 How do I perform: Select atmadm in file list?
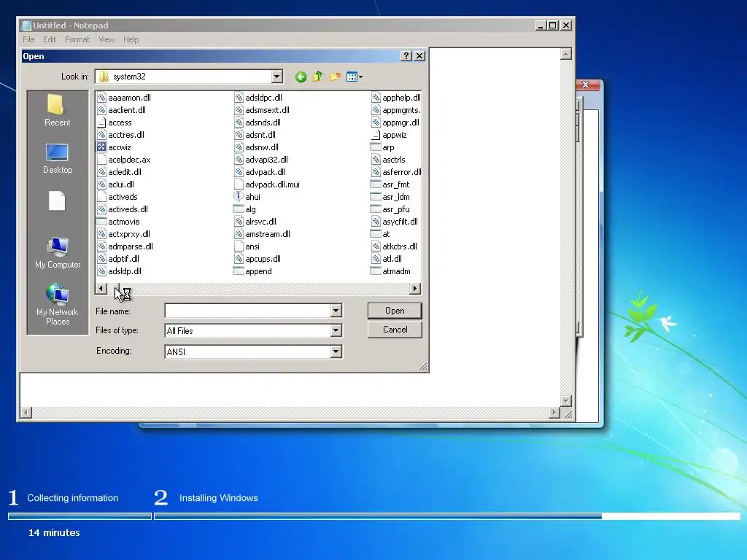click(391, 271)
